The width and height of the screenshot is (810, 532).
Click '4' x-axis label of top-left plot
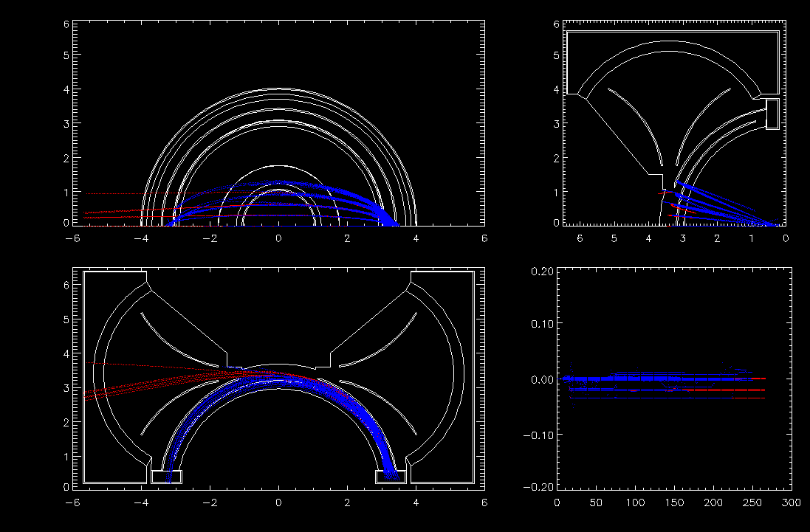(x=416, y=238)
